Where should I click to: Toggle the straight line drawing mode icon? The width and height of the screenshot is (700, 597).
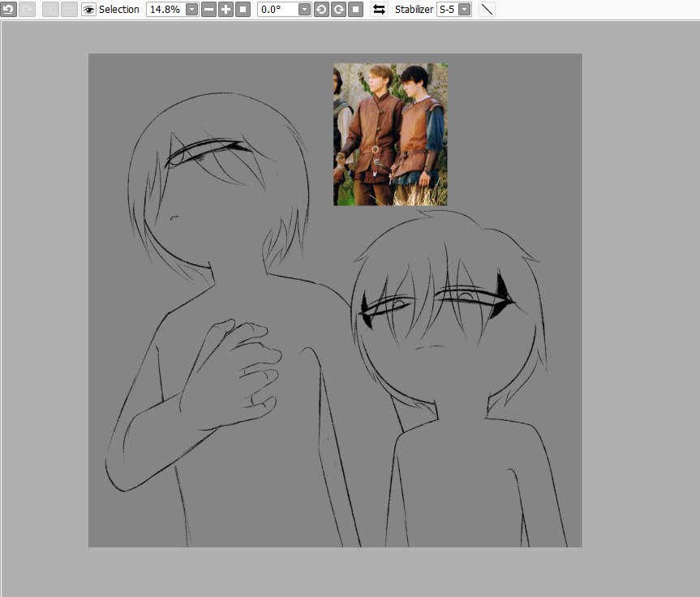tap(487, 10)
